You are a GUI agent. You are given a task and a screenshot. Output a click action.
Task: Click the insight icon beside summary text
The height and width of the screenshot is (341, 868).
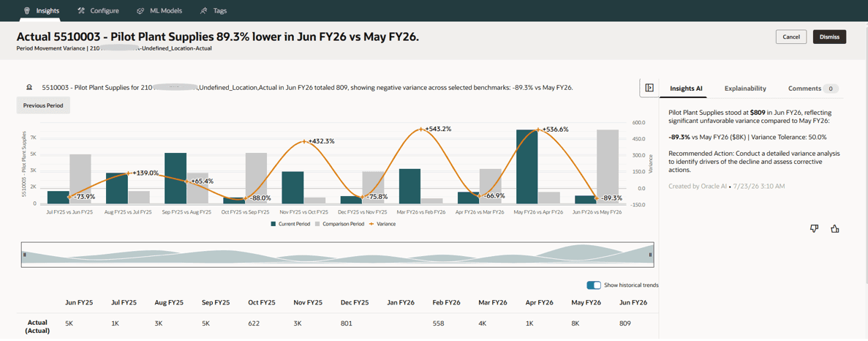(x=29, y=88)
